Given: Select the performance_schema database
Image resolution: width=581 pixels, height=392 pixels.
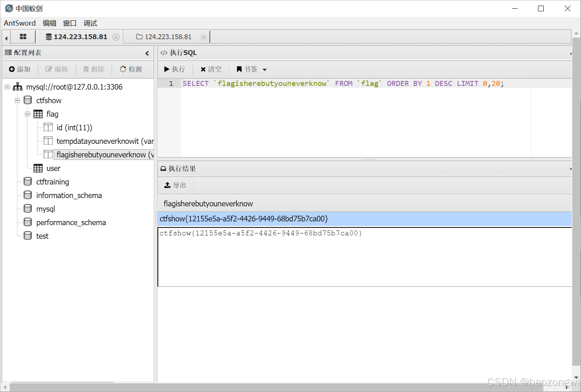Looking at the screenshot, I should [71, 222].
